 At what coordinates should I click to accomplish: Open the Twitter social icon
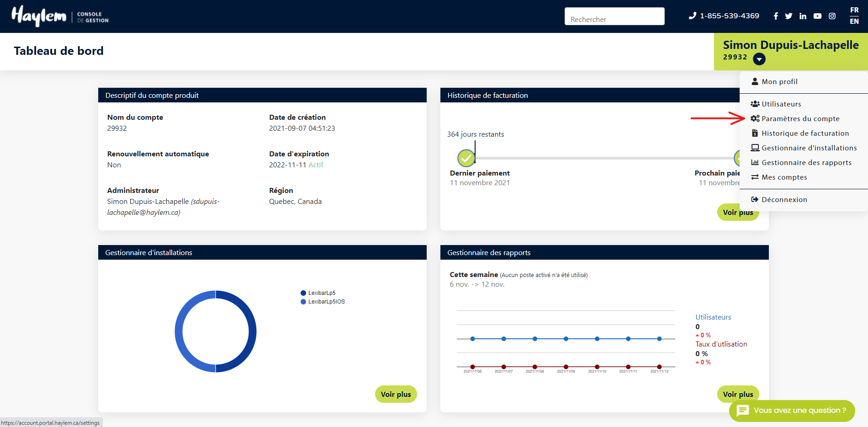(x=789, y=16)
